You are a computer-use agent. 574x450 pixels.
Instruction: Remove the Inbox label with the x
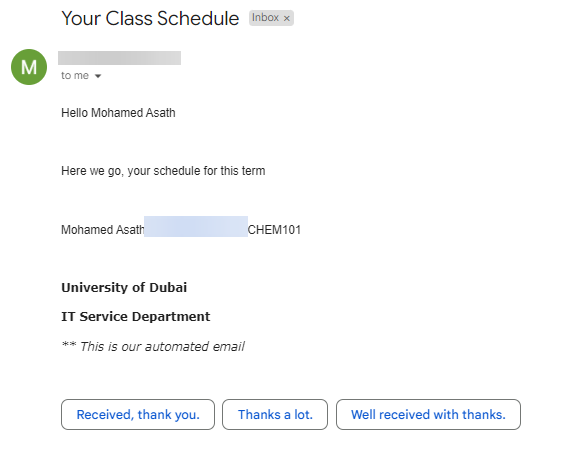(287, 18)
